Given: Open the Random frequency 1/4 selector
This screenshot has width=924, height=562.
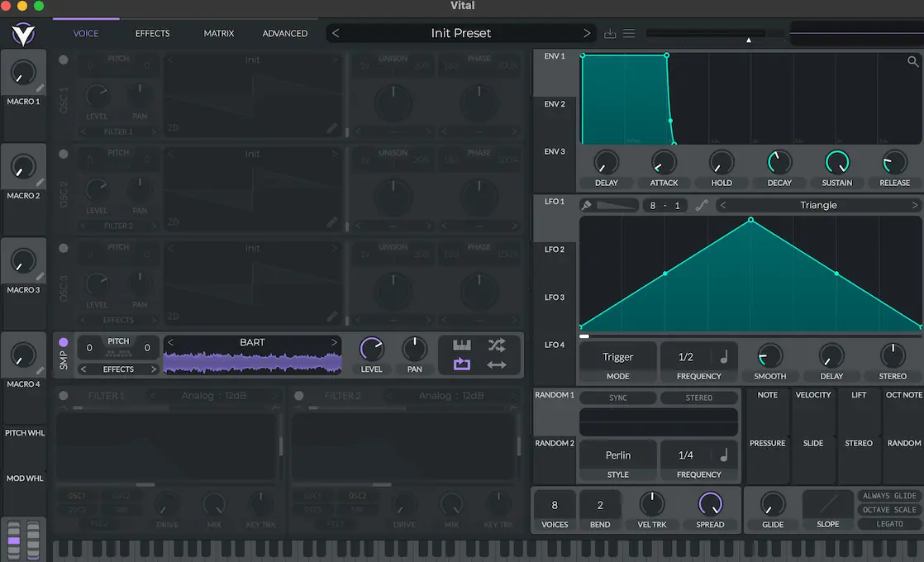Looking at the screenshot, I should click(x=686, y=455).
